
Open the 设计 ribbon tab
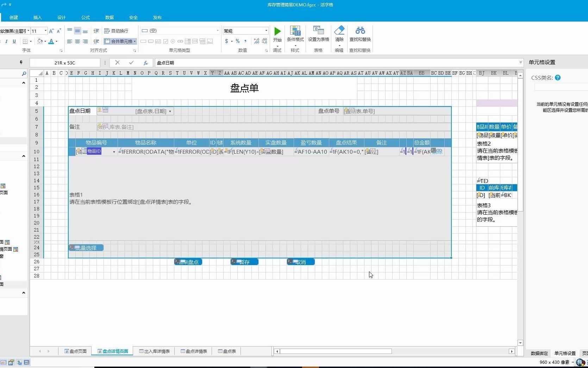(62, 17)
